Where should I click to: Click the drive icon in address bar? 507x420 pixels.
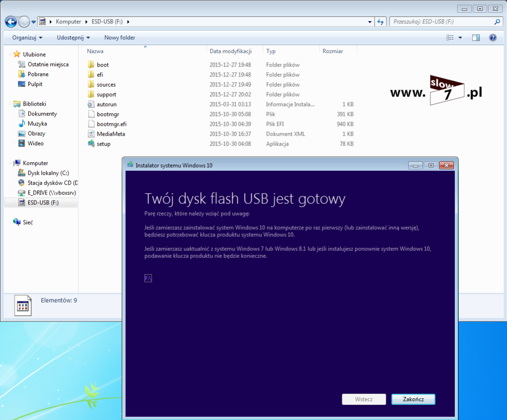[x=42, y=22]
